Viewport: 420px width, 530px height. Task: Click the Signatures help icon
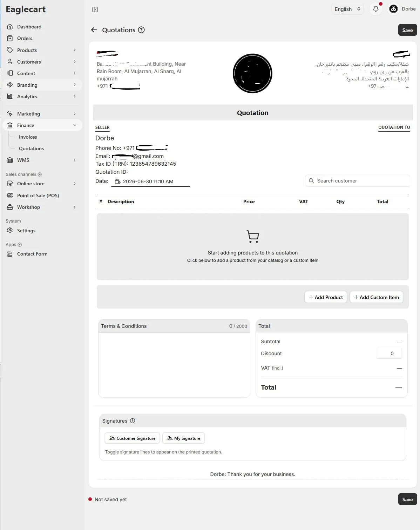[133, 421]
